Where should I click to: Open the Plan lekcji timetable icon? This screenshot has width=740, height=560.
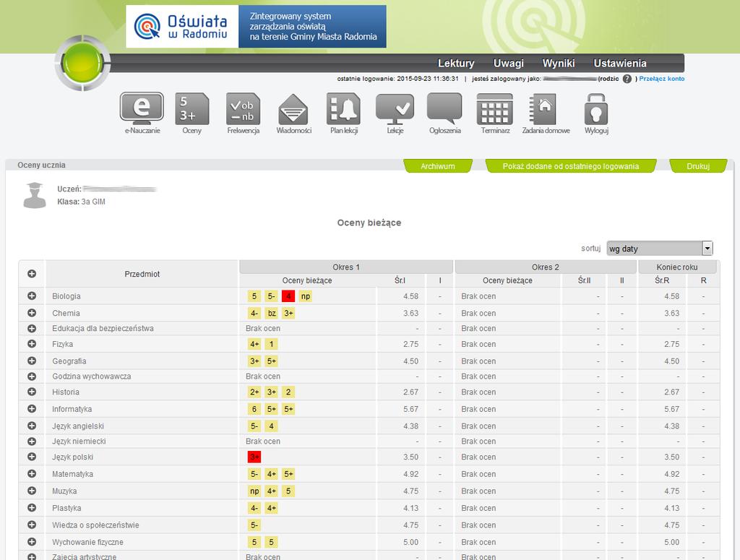(343, 109)
